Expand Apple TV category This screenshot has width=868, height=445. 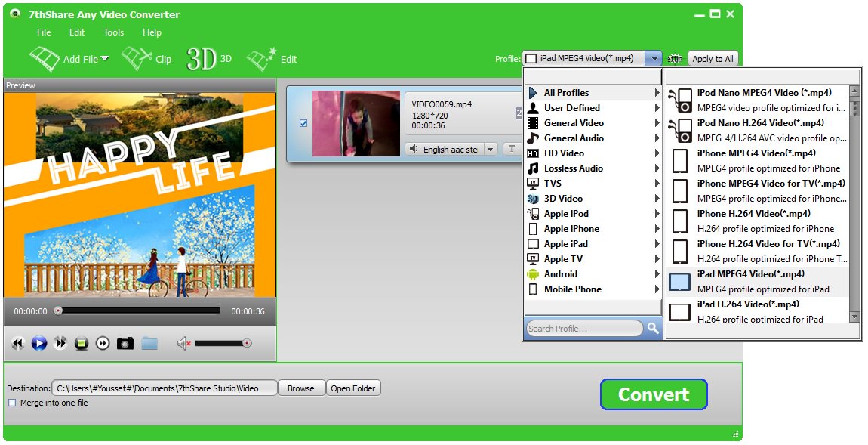[x=593, y=259]
